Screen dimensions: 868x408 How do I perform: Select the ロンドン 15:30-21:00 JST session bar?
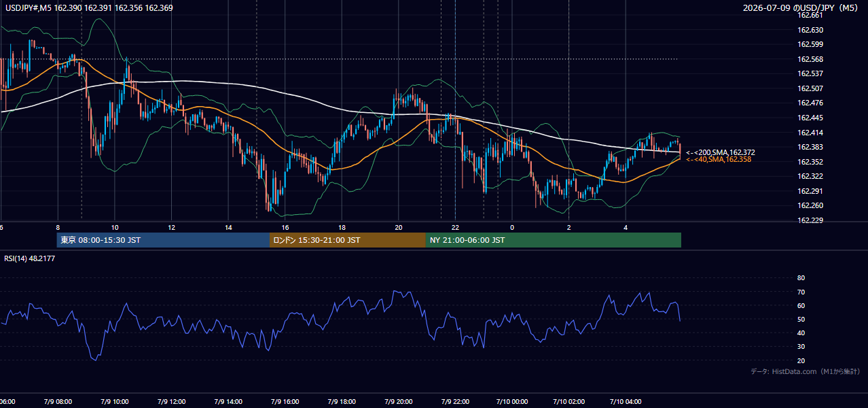point(348,240)
